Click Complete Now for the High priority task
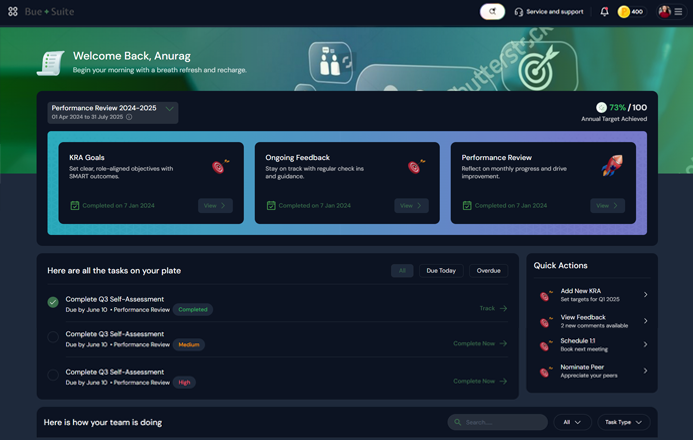 pyautogui.click(x=479, y=381)
